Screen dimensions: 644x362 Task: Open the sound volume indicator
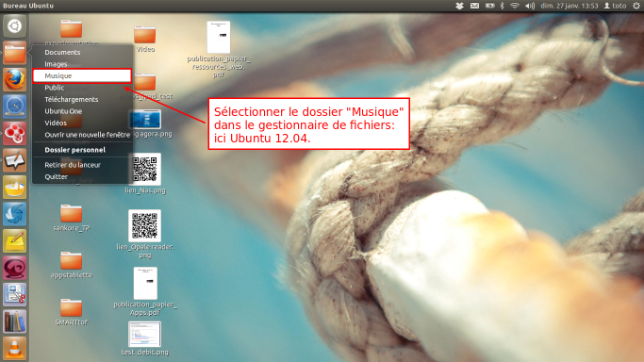pyautogui.click(x=530, y=6)
